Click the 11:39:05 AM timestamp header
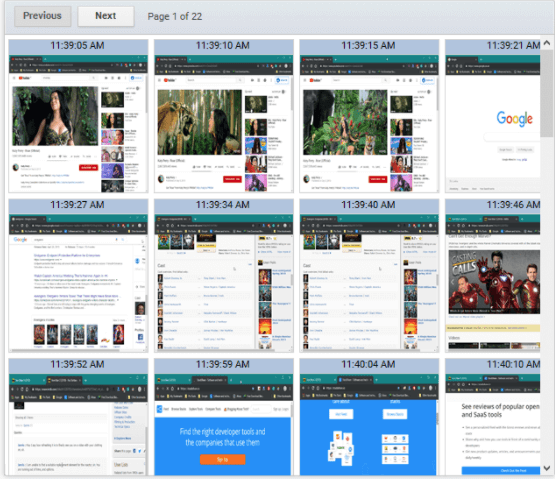This screenshot has width=555, height=479. (x=78, y=46)
